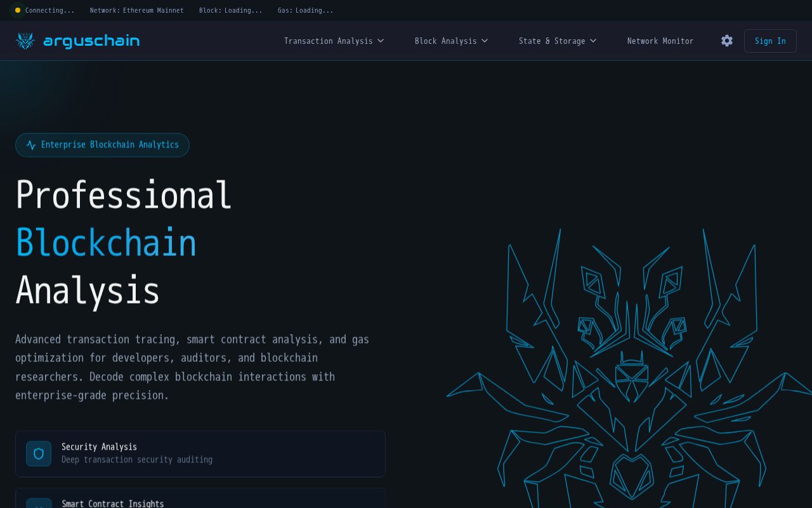Click the blue "Blockchain" headline word
The width and height of the screenshot is (812, 508).
click(x=107, y=243)
